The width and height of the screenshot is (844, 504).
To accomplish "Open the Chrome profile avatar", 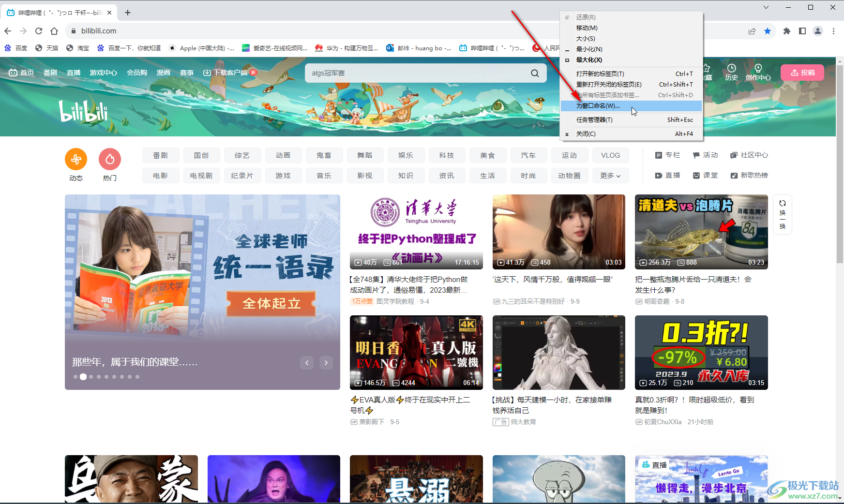I will click(818, 31).
